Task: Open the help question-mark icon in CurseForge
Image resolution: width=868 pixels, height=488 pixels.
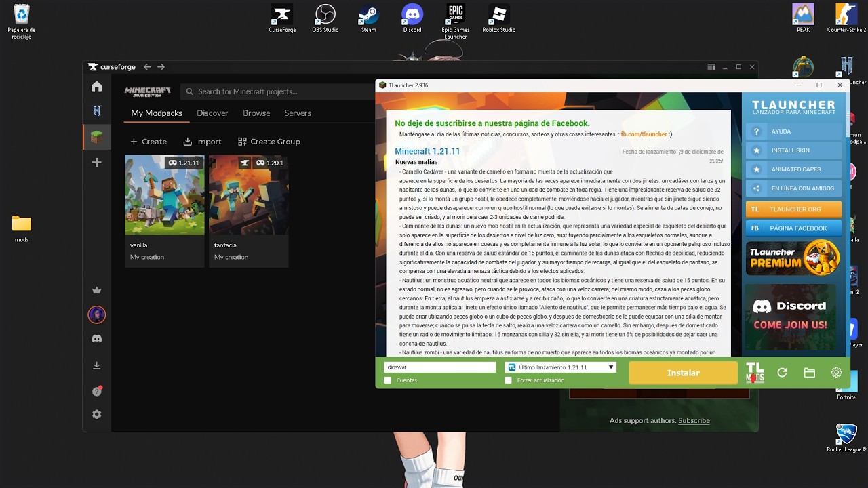Action: click(96, 391)
